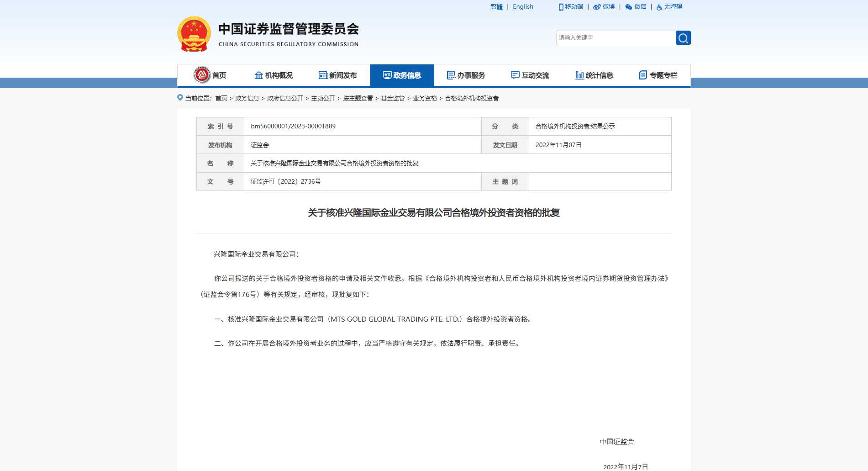
Task: Go to breadcrumb 首页
Action: (x=221, y=98)
